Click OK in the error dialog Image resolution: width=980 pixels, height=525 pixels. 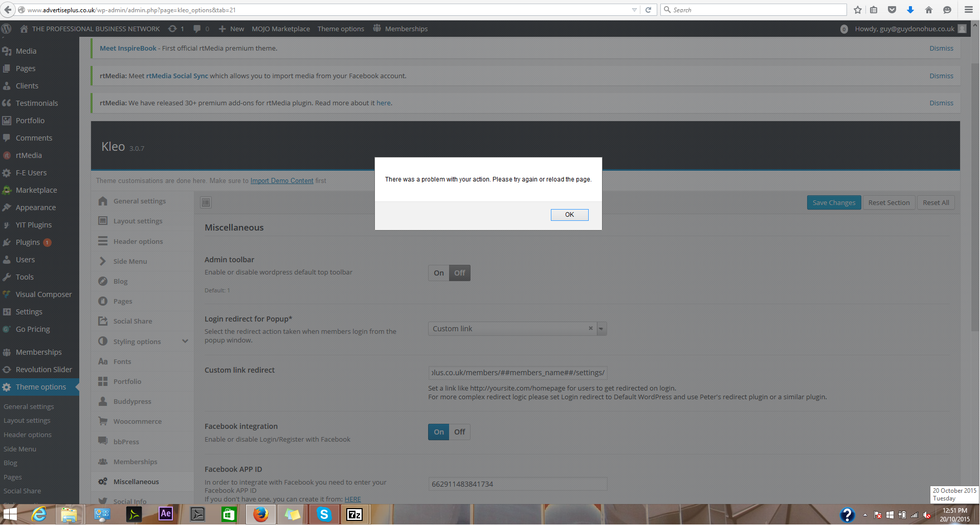point(569,215)
